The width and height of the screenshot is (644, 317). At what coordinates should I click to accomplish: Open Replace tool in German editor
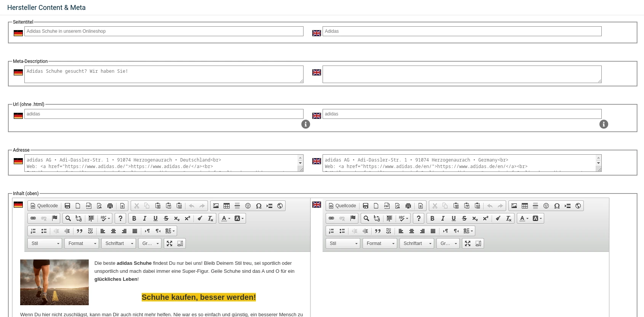(x=79, y=218)
